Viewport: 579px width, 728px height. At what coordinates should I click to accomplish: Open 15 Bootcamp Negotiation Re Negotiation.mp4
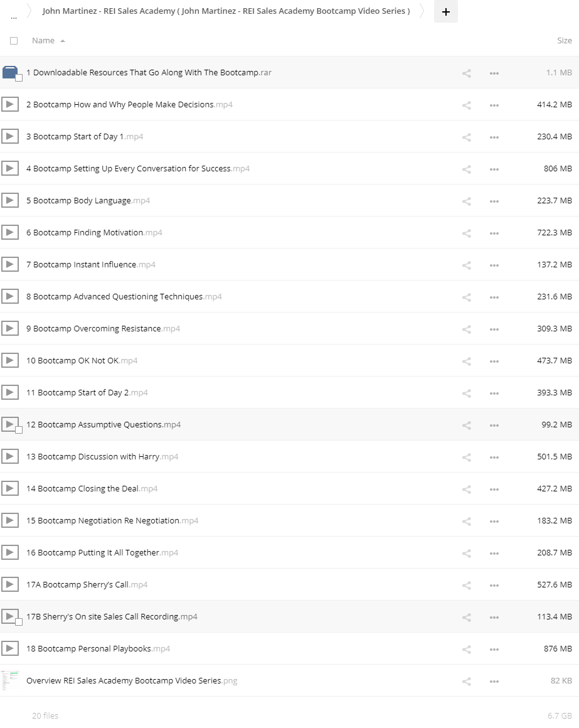(x=112, y=521)
